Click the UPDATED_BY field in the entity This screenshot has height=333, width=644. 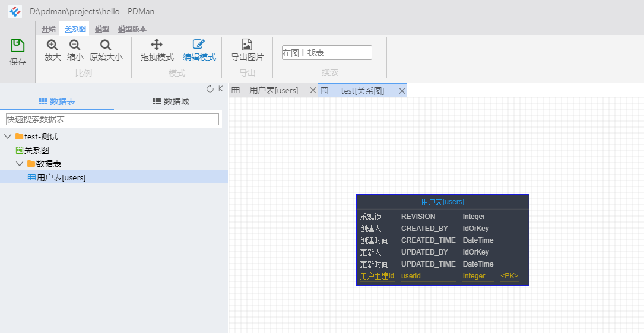424,252
